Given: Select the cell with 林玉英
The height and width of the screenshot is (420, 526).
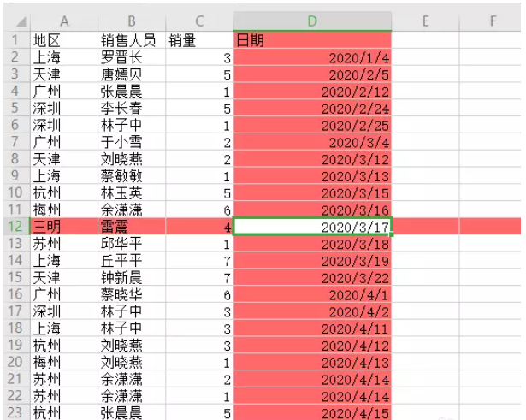Looking at the screenshot, I should (x=132, y=192).
